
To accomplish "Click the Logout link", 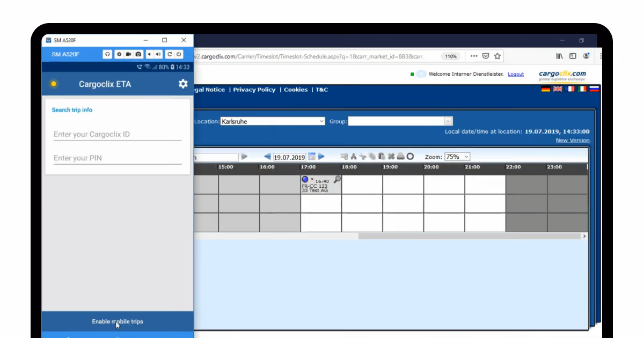I will pyautogui.click(x=516, y=74).
